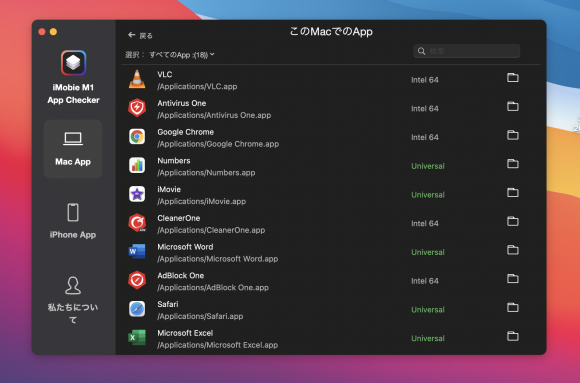
Task: Open folder icon for CleanerOne row
Action: pyautogui.click(x=513, y=221)
